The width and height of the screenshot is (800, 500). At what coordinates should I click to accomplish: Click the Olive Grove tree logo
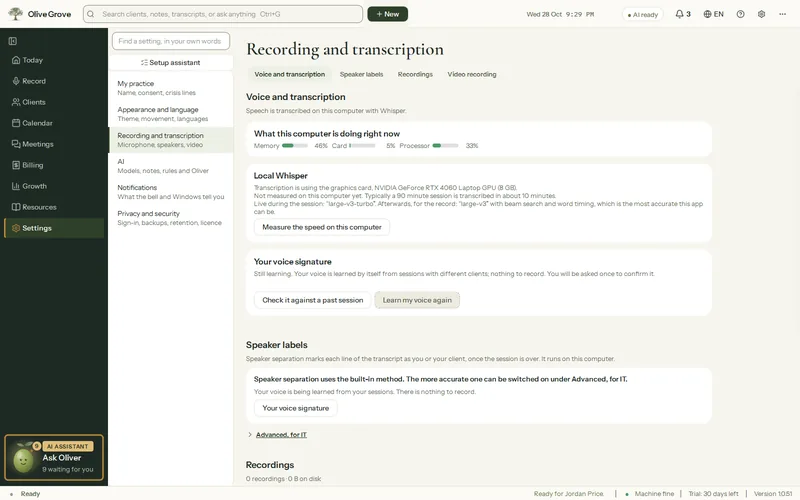[16, 14]
